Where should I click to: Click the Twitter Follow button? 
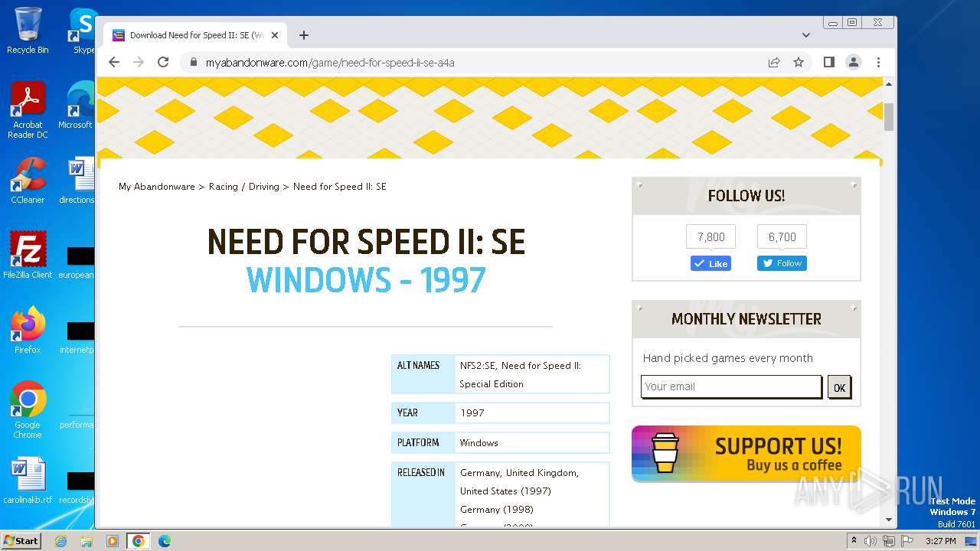(x=782, y=263)
